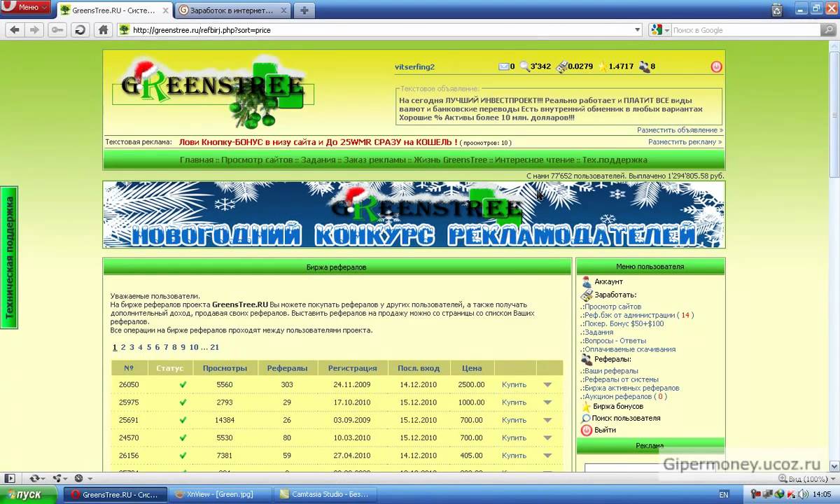
Task: Expand the address bar history dropdown
Action: pos(637,30)
